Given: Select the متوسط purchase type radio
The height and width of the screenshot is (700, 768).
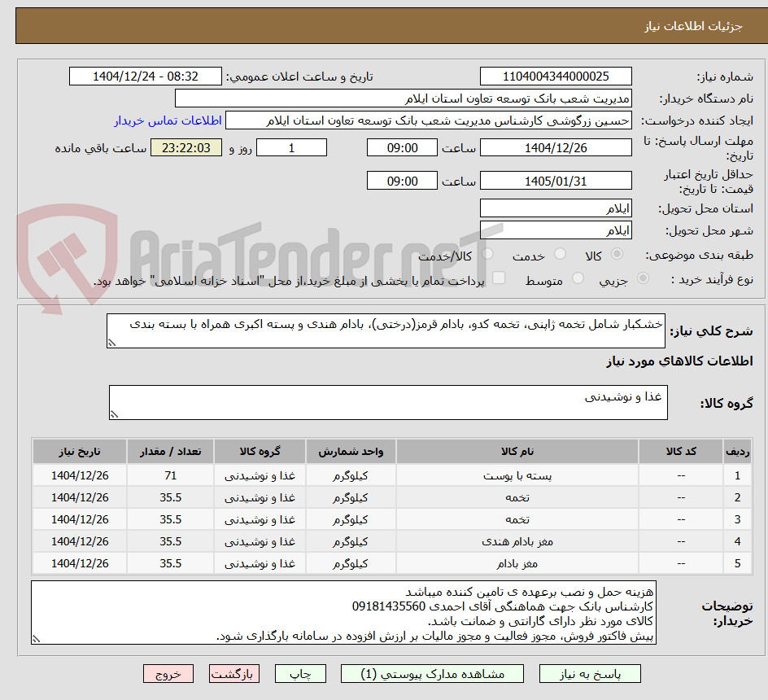Looking at the screenshot, I should point(578,278).
